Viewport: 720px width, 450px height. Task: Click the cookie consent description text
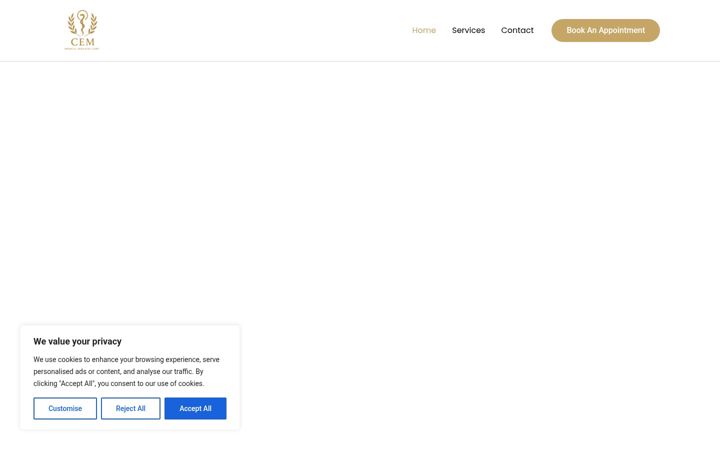click(x=126, y=371)
